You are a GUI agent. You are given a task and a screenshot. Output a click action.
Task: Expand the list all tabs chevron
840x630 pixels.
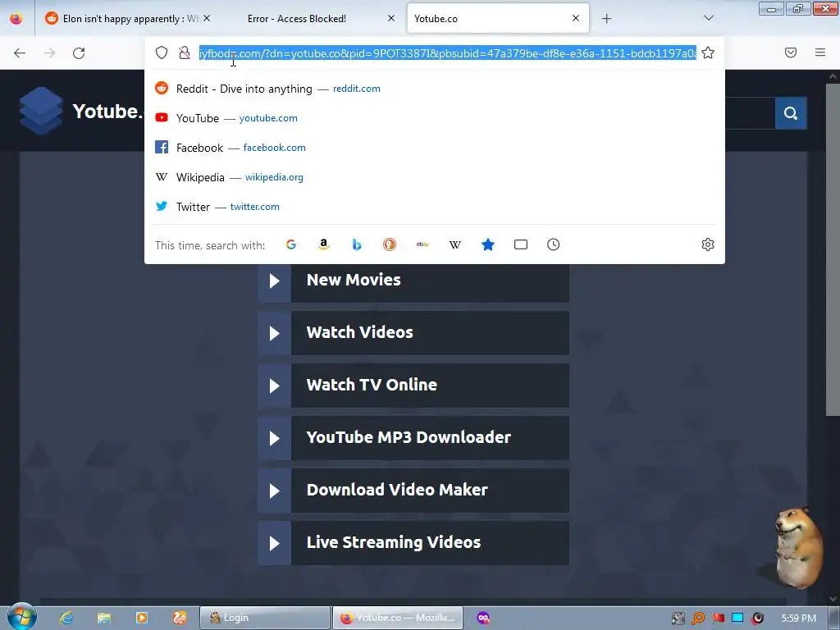[708, 18]
